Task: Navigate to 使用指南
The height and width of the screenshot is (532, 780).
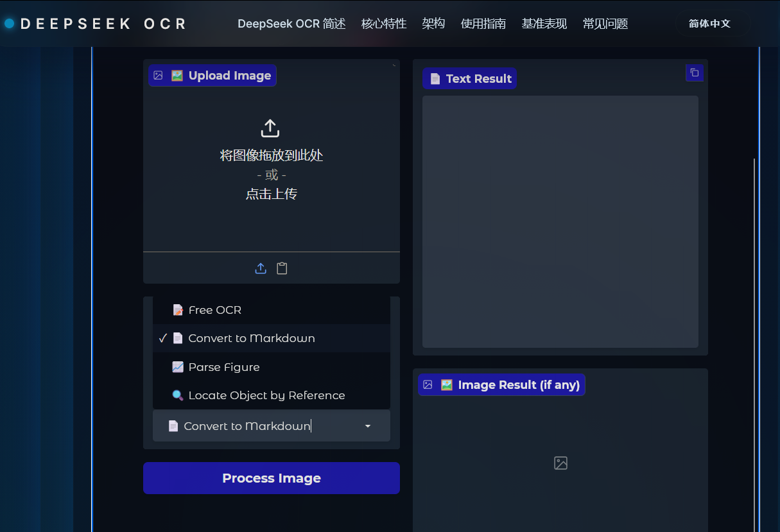Action: 483,24
